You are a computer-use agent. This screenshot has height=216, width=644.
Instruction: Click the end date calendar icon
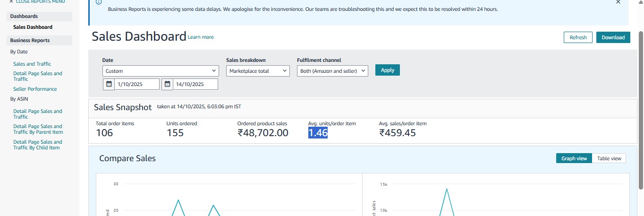coord(167,84)
